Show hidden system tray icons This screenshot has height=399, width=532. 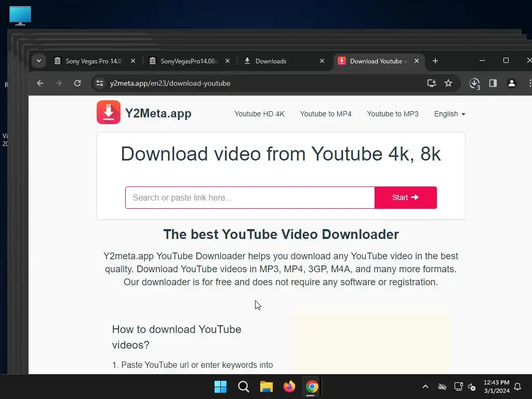click(x=425, y=387)
